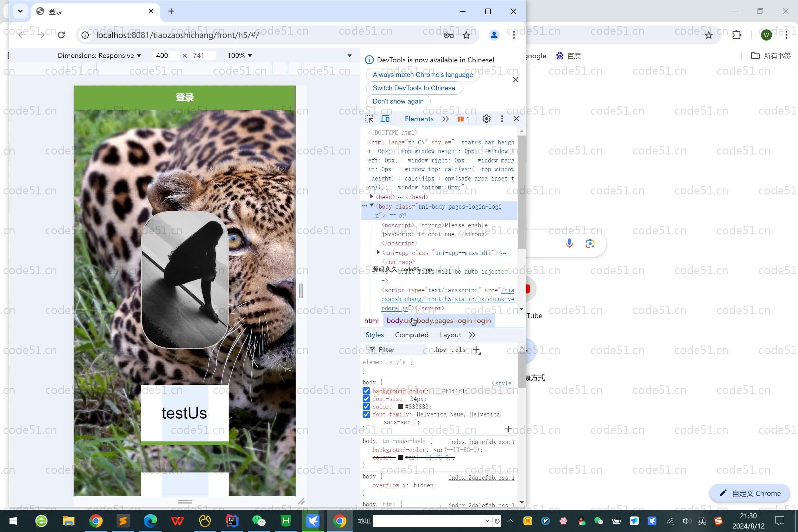Expand the head element node
Image resolution: width=798 pixels, height=532 pixels.
coord(371,196)
